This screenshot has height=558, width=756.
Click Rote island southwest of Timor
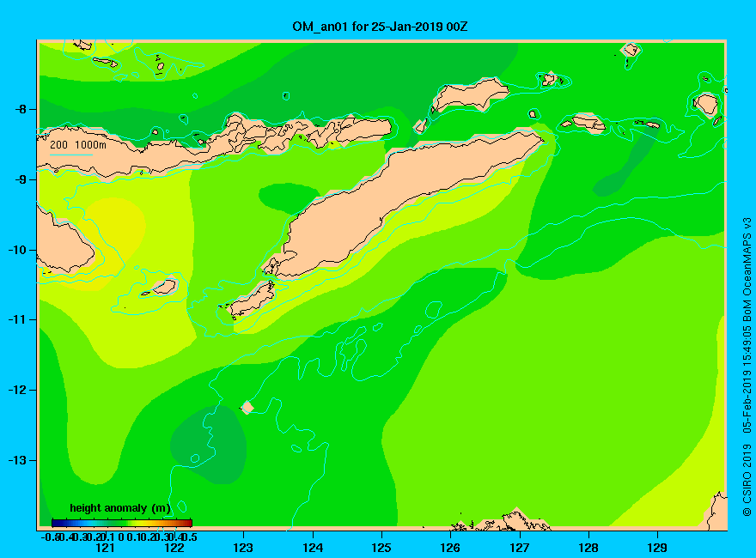(x=252, y=300)
